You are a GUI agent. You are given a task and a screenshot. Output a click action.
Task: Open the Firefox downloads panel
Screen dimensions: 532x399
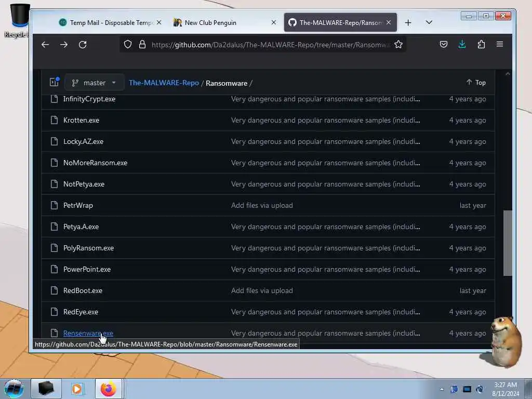tap(462, 45)
